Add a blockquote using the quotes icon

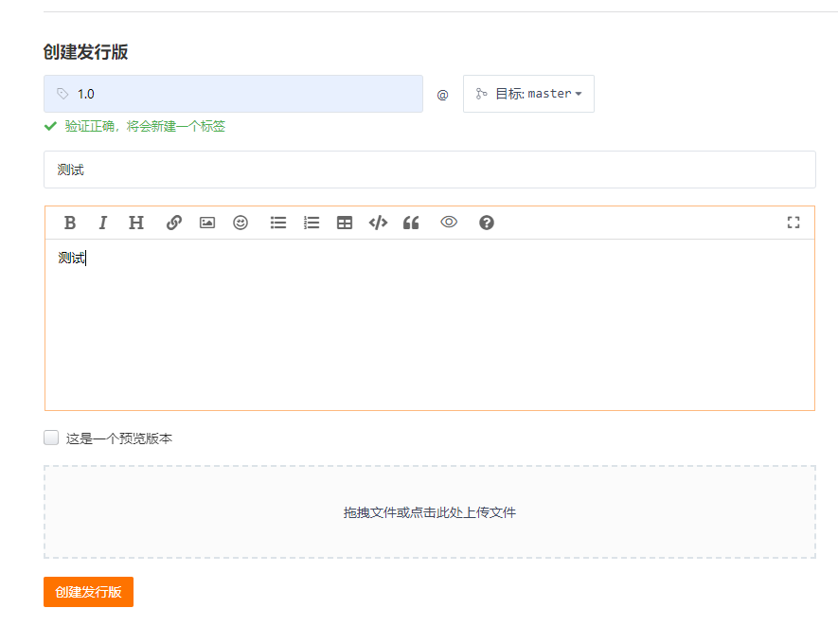coord(411,223)
